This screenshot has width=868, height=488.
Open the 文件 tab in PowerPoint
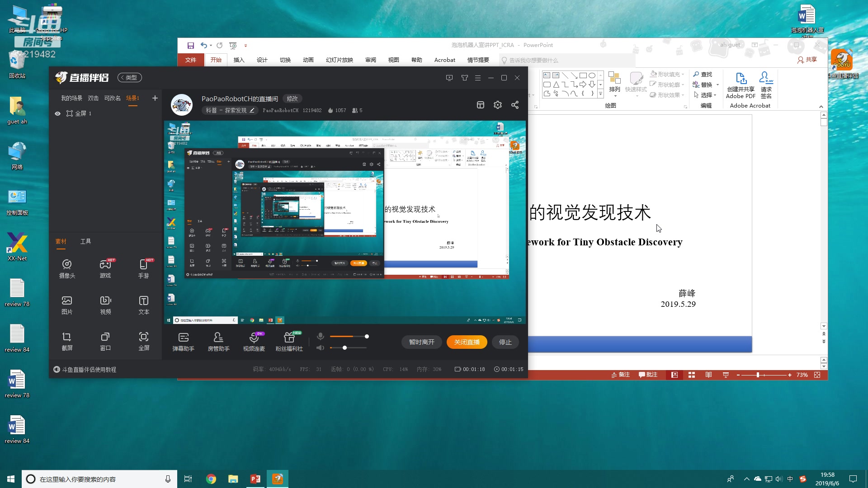pyautogui.click(x=191, y=60)
